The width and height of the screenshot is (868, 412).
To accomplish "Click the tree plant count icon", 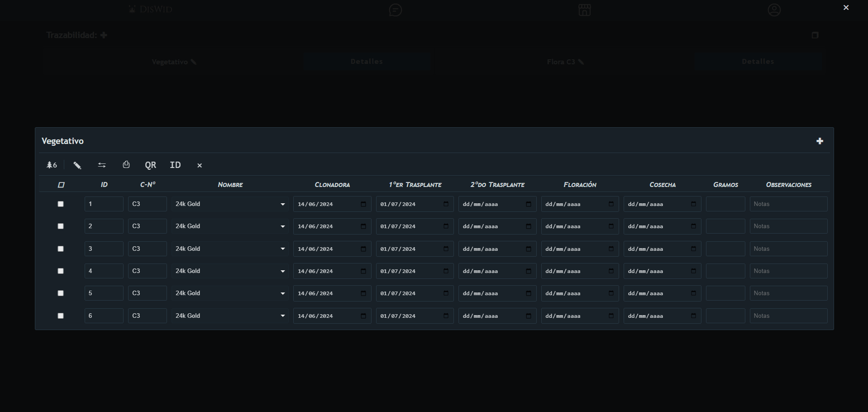I will click(52, 165).
